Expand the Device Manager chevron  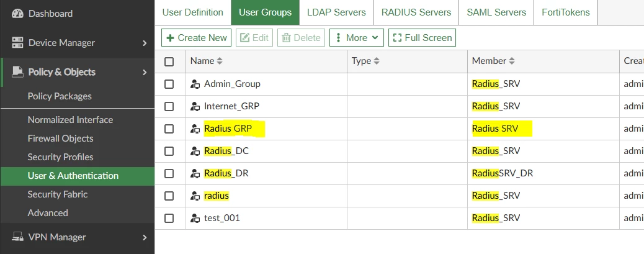(x=145, y=43)
